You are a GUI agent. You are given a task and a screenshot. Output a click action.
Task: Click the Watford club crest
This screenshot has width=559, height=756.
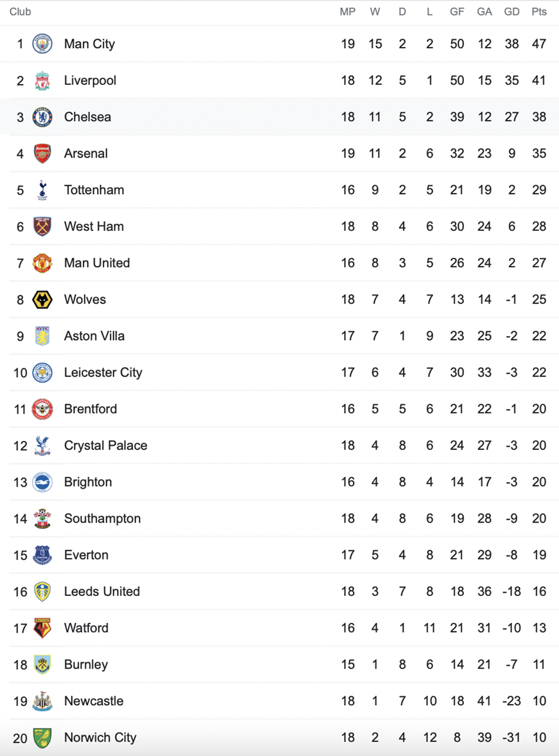42,627
